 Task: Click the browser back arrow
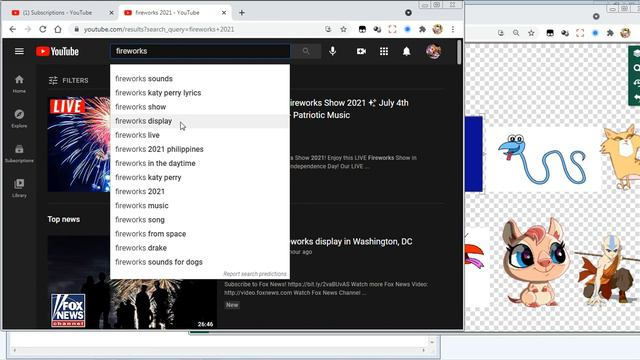coord(13,29)
